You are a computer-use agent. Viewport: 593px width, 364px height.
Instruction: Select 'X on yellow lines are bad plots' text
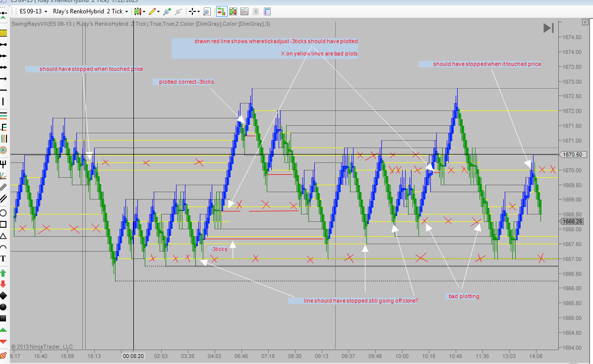[319, 53]
